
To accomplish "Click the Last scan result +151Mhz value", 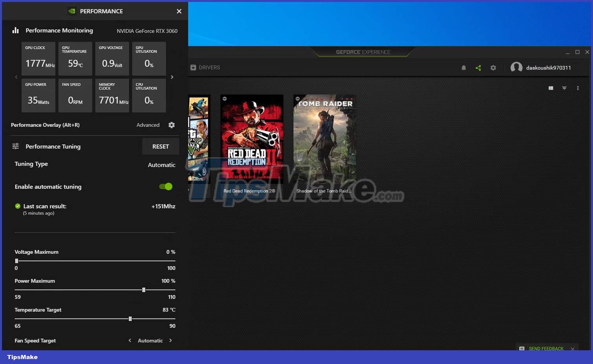I will click(163, 206).
